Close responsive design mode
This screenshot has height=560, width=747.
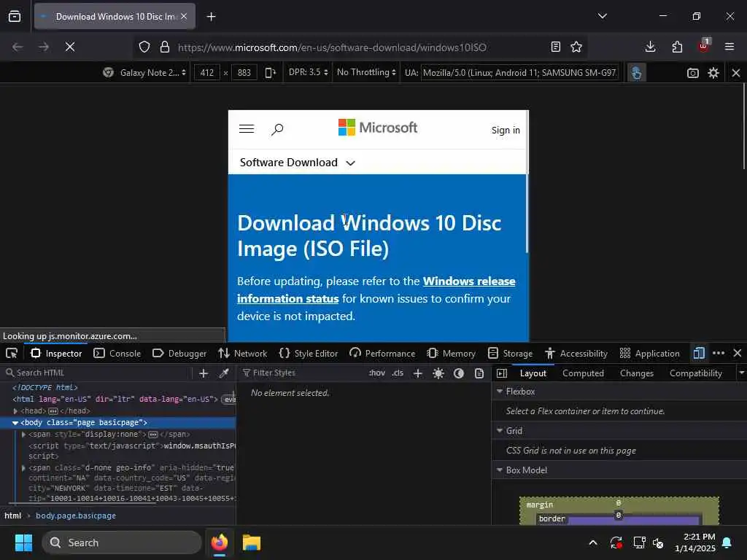(x=736, y=73)
